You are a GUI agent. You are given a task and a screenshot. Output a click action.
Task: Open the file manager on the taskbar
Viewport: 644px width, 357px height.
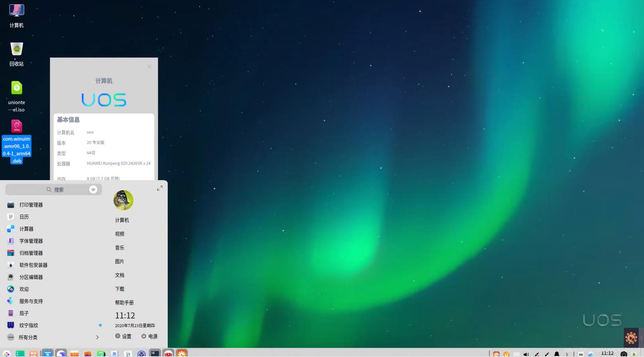coord(47,353)
